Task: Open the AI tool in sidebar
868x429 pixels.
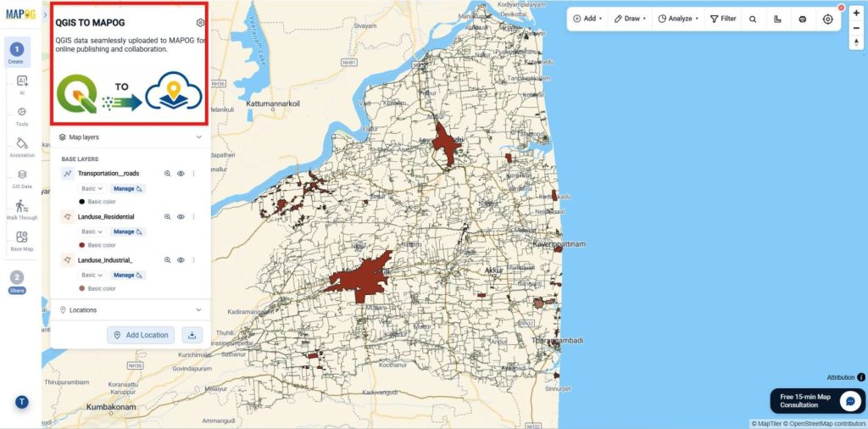Action: click(21, 85)
